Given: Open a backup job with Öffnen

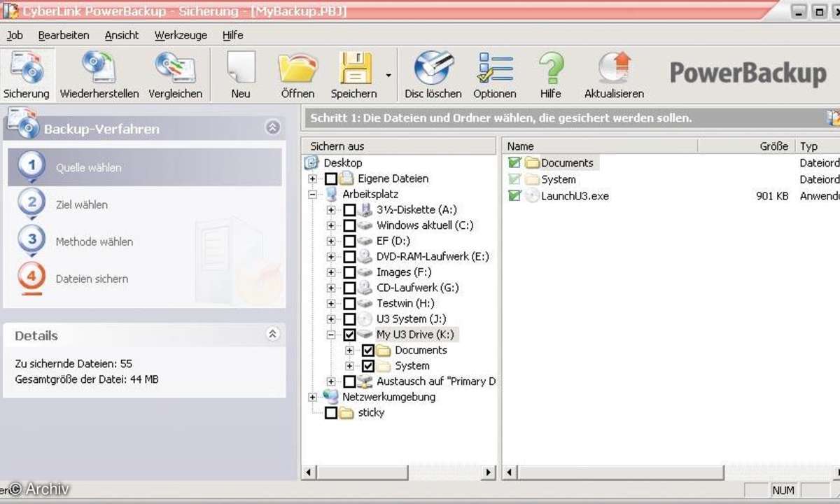Looking at the screenshot, I should (297, 74).
